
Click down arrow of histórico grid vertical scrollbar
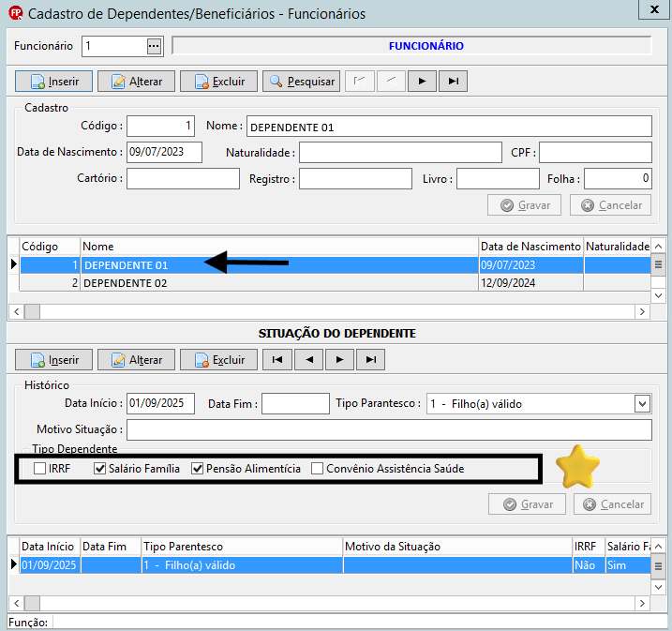click(658, 587)
